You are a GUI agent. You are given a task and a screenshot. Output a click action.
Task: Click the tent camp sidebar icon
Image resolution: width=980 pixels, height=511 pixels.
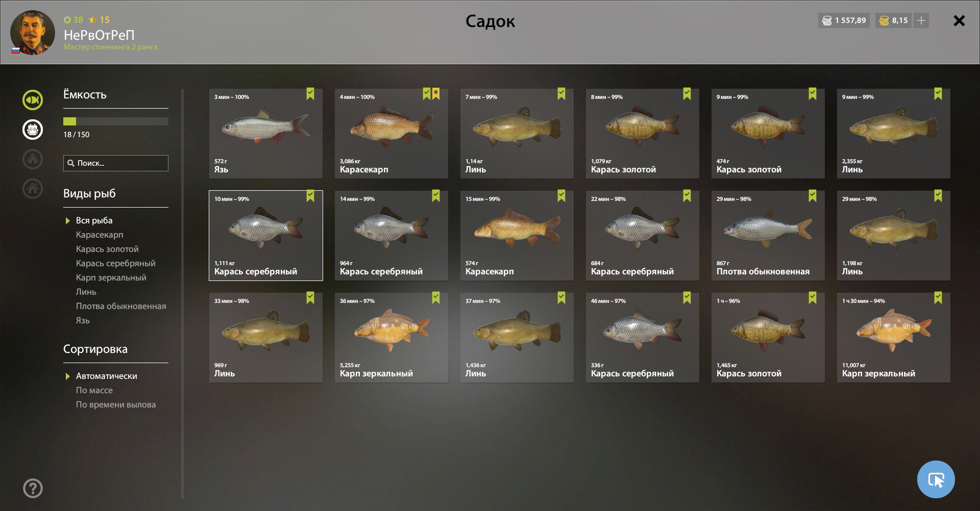(x=33, y=159)
